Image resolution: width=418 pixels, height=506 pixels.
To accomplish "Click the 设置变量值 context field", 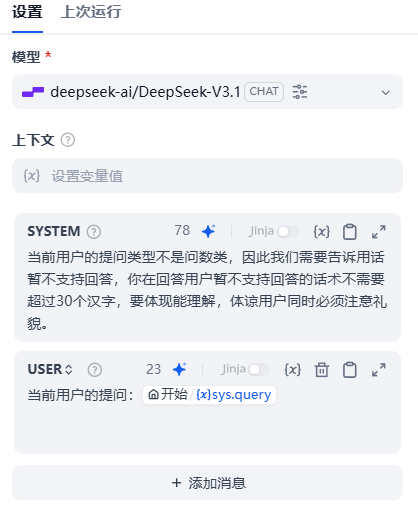I will 207,176.
